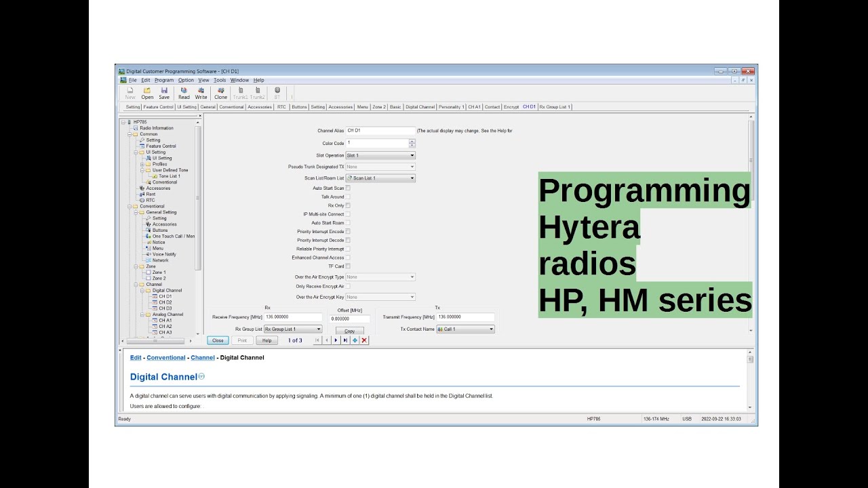Open Tx Contact Name dropdown

tap(465, 329)
